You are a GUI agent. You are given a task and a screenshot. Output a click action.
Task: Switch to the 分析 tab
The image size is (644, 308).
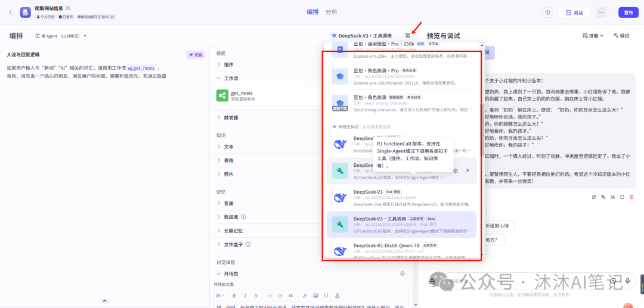(x=331, y=12)
